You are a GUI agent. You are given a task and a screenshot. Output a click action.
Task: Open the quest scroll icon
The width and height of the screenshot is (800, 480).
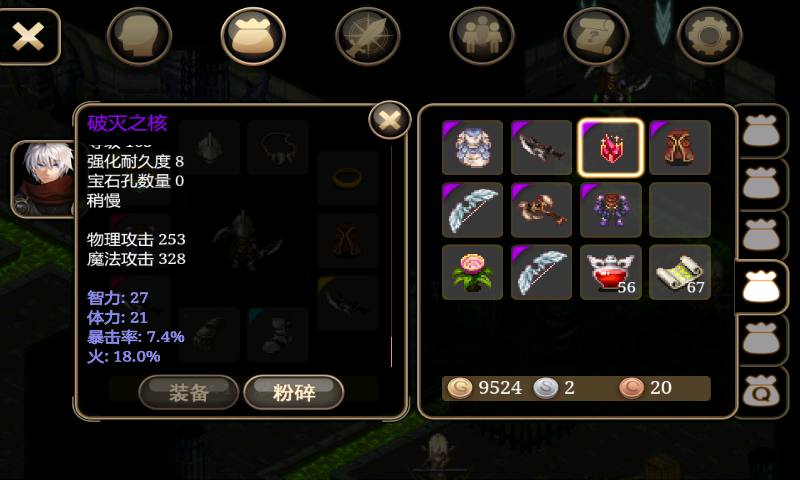pyautogui.click(x=595, y=36)
